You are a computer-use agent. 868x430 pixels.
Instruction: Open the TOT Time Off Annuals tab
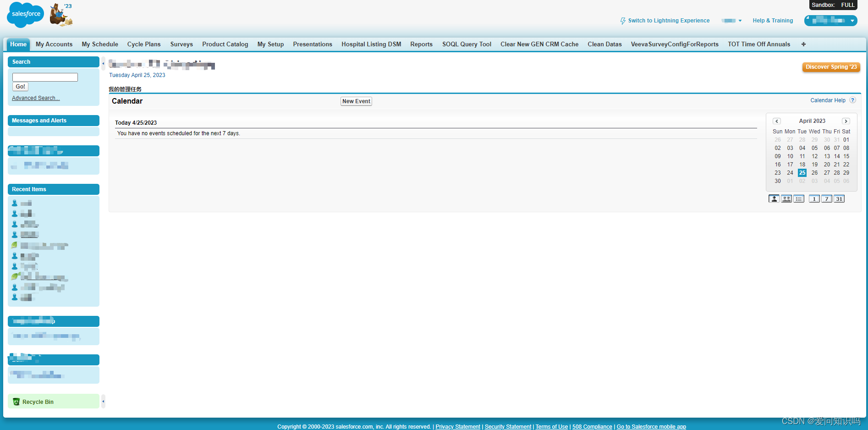pyautogui.click(x=759, y=44)
